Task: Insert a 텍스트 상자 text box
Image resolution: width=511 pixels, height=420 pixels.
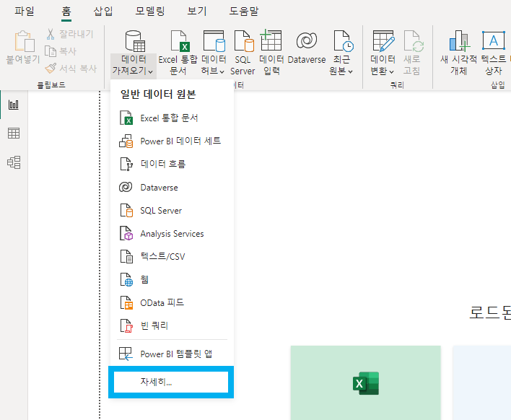Action: click(494, 53)
